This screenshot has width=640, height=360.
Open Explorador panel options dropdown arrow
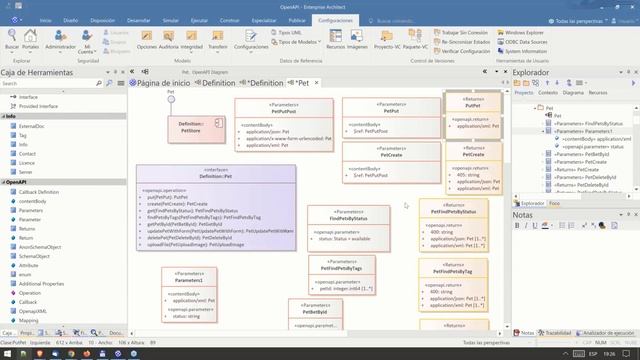621,72
